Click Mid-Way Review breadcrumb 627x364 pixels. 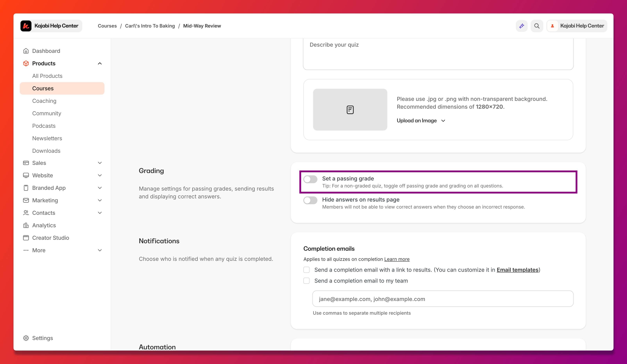[x=202, y=26]
